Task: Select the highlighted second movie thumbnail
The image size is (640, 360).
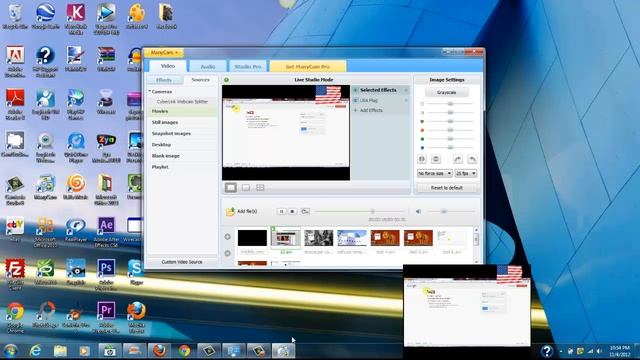Action: (286, 238)
